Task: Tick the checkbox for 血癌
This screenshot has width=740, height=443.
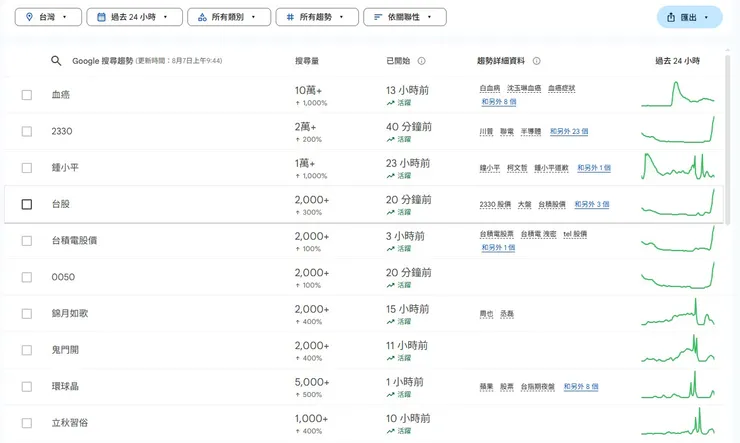Action: (27, 95)
